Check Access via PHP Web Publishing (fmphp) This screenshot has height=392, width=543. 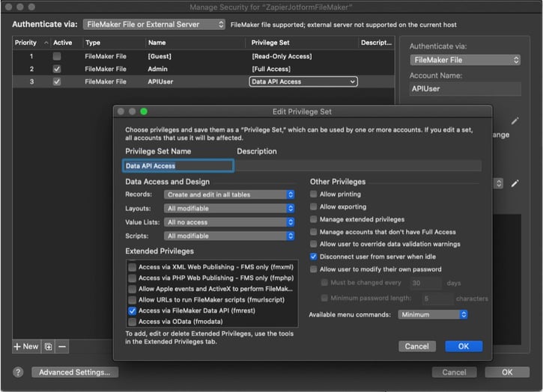[132, 278]
